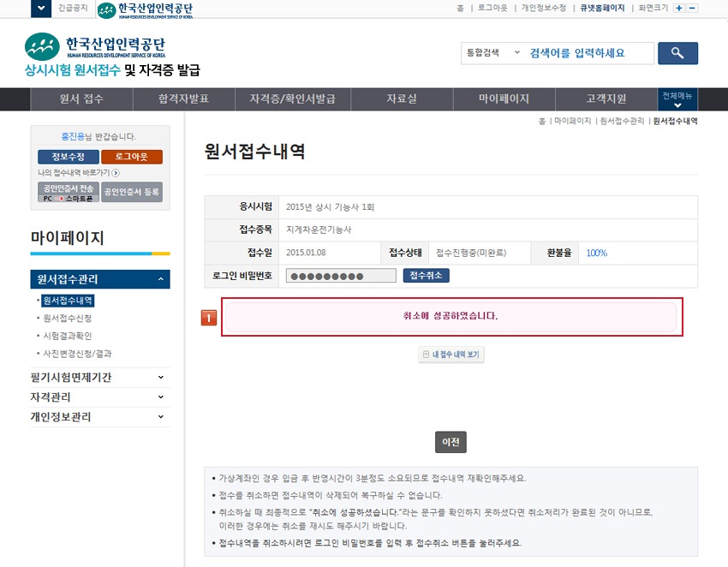Click the plus icon to enlarge screen size
This screenshot has height=567, width=728.
(679, 8)
